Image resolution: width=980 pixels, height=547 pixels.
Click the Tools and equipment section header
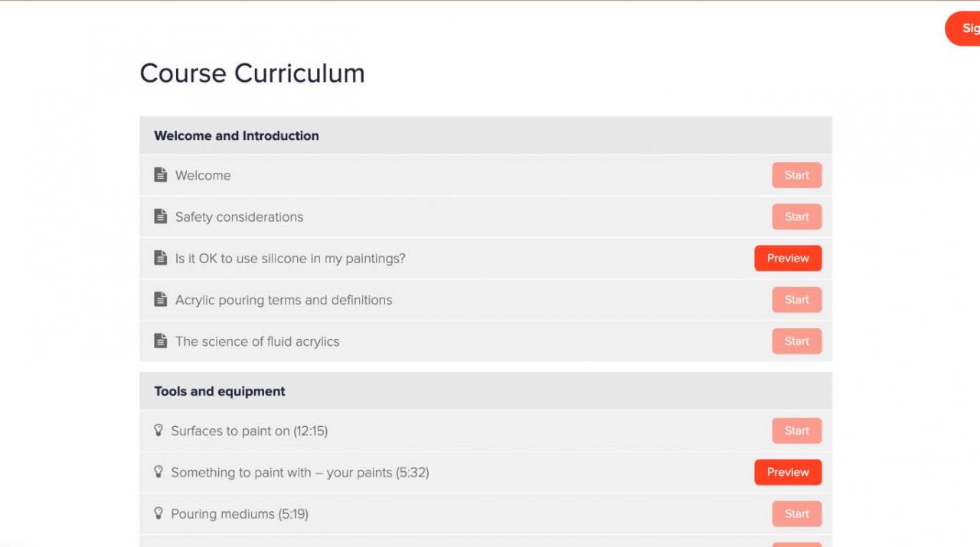tap(485, 391)
